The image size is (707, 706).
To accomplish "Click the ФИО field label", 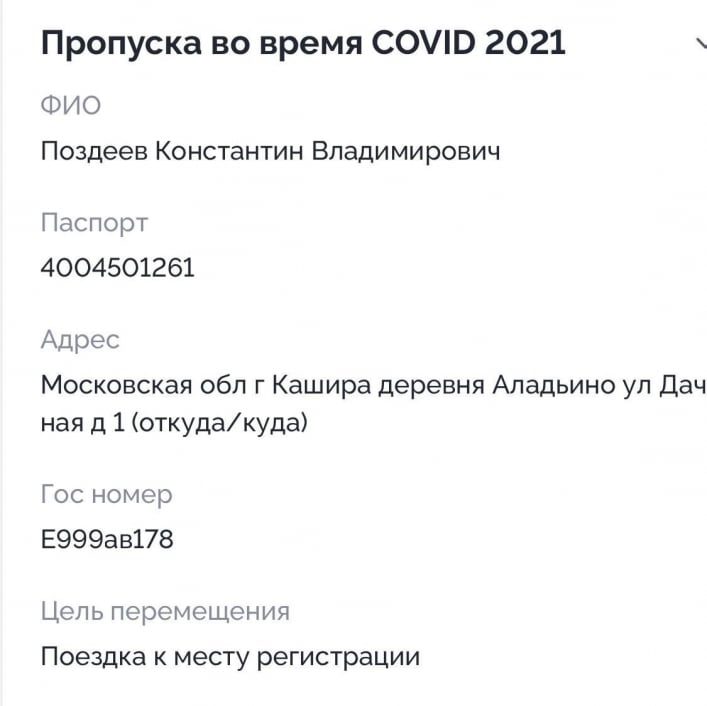I will pyautogui.click(x=70, y=104).
